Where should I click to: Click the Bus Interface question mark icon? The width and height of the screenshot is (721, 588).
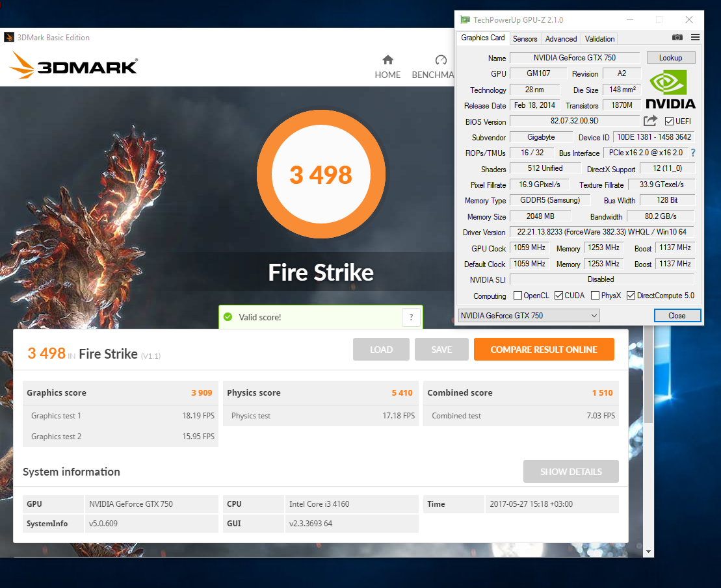(693, 153)
